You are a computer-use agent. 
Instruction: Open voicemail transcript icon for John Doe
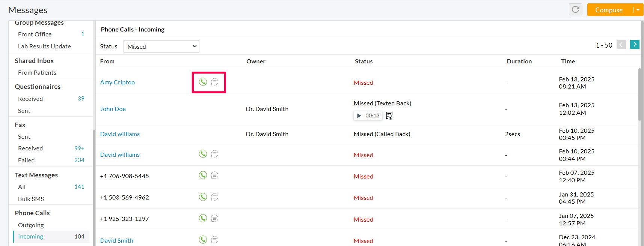coord(389,115)
